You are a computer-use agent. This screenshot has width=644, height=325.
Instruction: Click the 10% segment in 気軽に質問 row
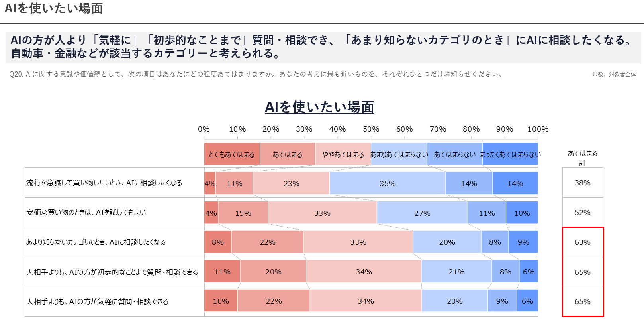[221, 301]
